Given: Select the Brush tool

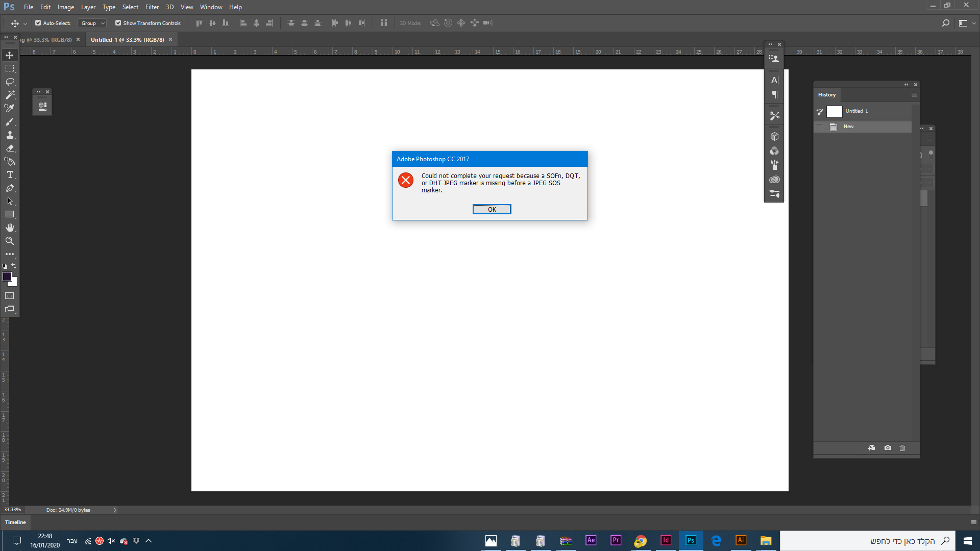Looking at the screenshot, I should (x=10, y=122).
